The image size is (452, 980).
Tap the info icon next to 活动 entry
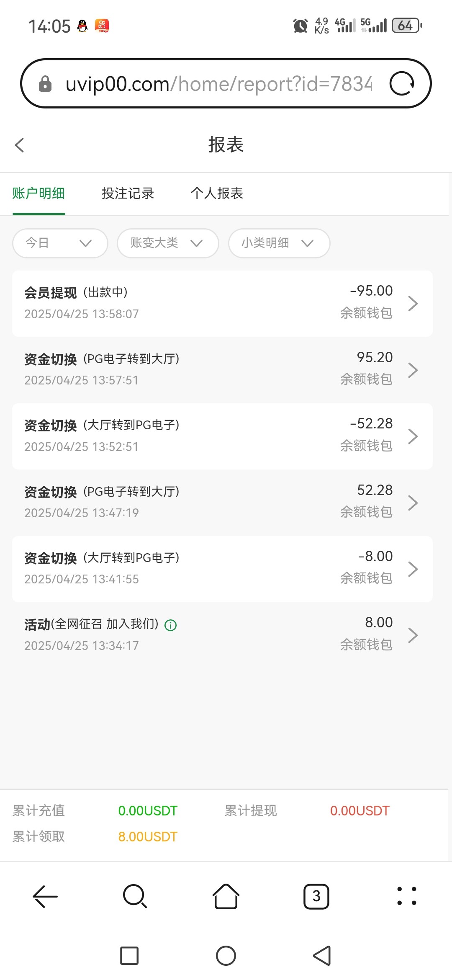(x=171, y=625)
